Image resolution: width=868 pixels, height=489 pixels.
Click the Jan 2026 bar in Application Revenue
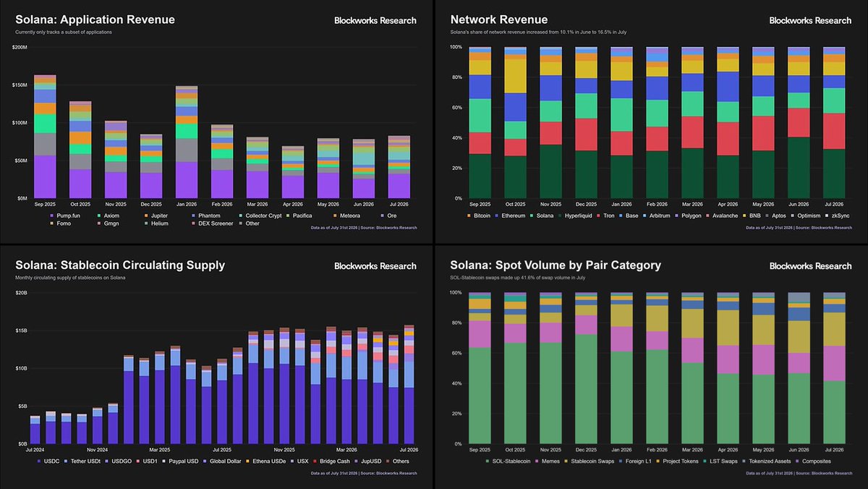(x=187, y=142)
